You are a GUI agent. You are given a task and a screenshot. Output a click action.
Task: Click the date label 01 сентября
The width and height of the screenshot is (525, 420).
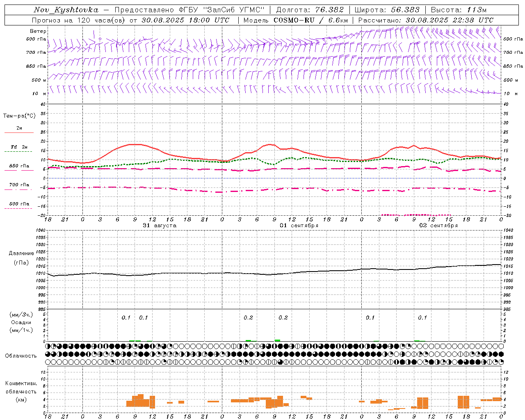(299, 226)
